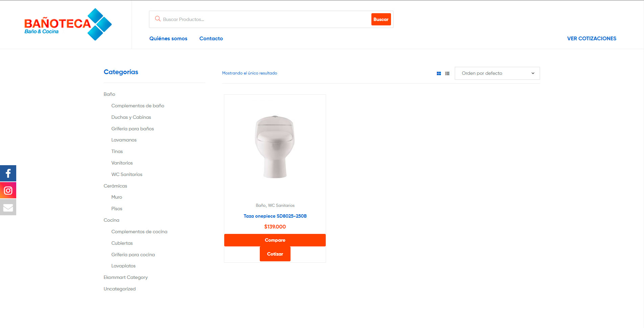Select the WC Sanitarios category
644x328 pixels.
point(127,174)
